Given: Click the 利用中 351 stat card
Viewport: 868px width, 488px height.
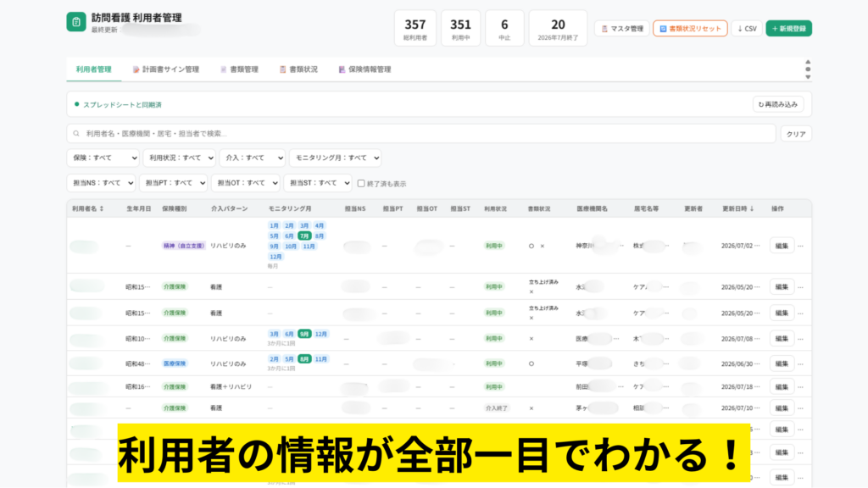Looking at the screenshot, I should click(x=460, y=28).
